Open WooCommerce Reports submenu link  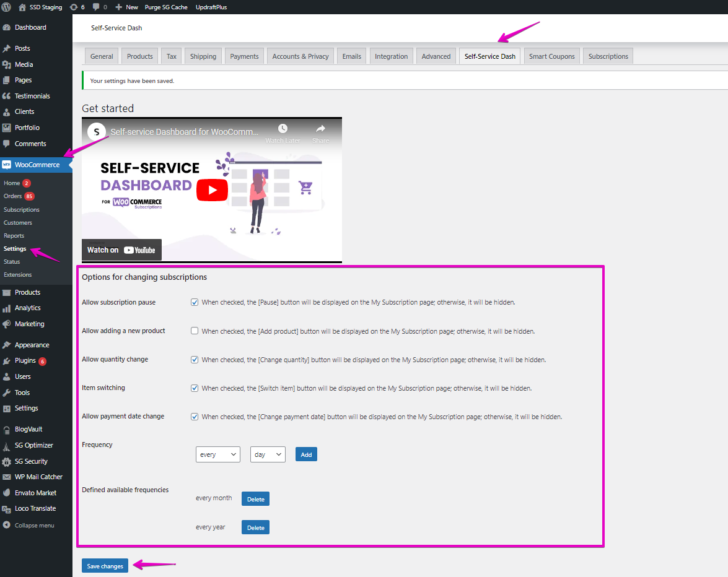coord(14,236)
